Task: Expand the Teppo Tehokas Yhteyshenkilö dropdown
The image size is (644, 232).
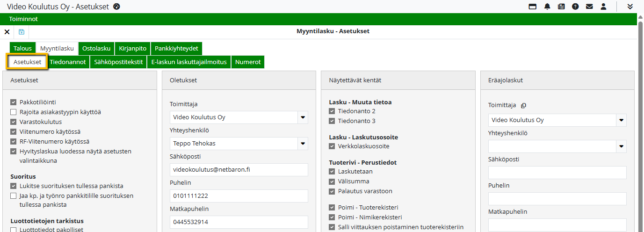Action: [303, 144]
